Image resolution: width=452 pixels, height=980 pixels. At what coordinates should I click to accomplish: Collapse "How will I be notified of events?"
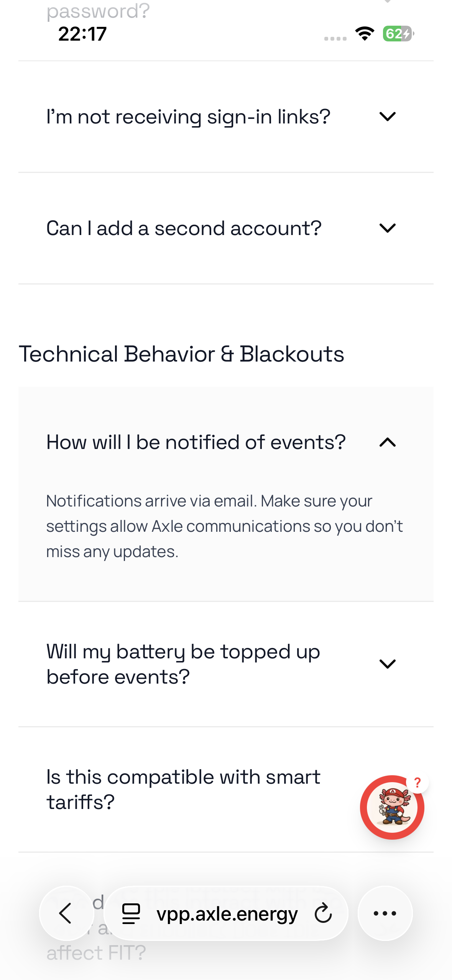pyautogui.click(x=226, y=442)
